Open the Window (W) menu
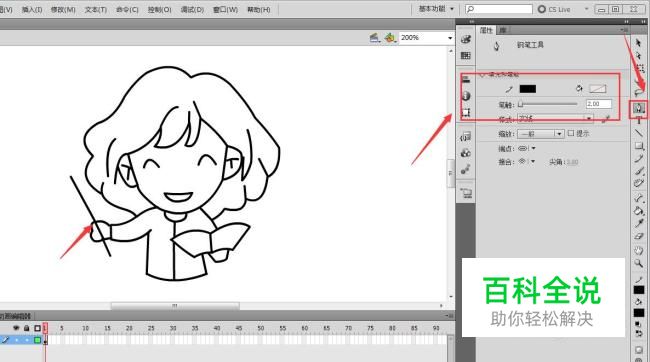This screenshot has width=650, height=362. pyautogui.click(x=226, y=9)
